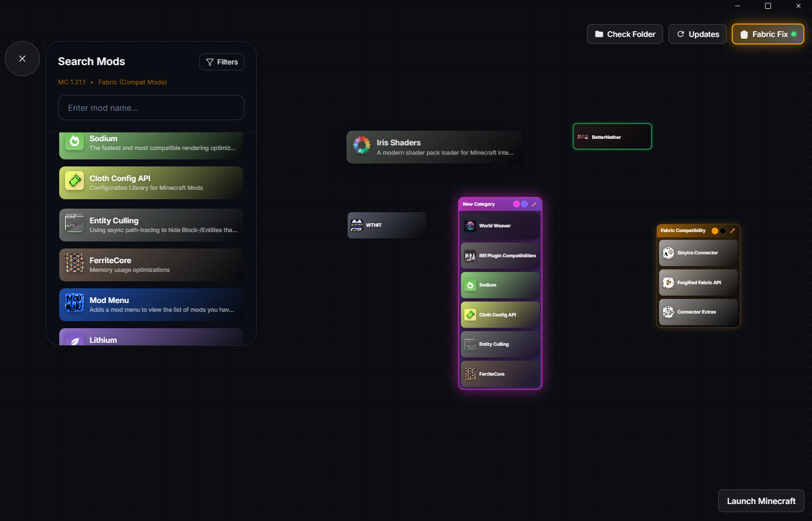
Task: Select the WTHIT mod node icon
Action: [356, 225]
